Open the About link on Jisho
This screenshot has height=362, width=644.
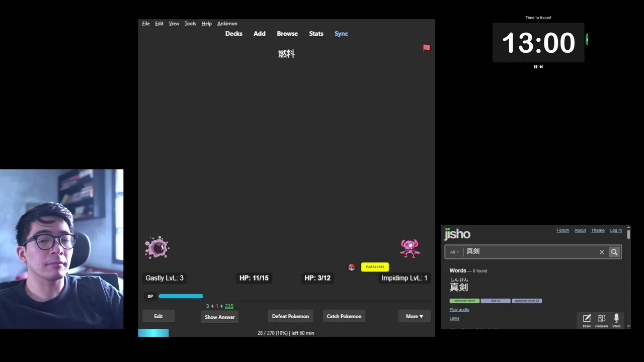pyautogui.click(x=580, y=230)
